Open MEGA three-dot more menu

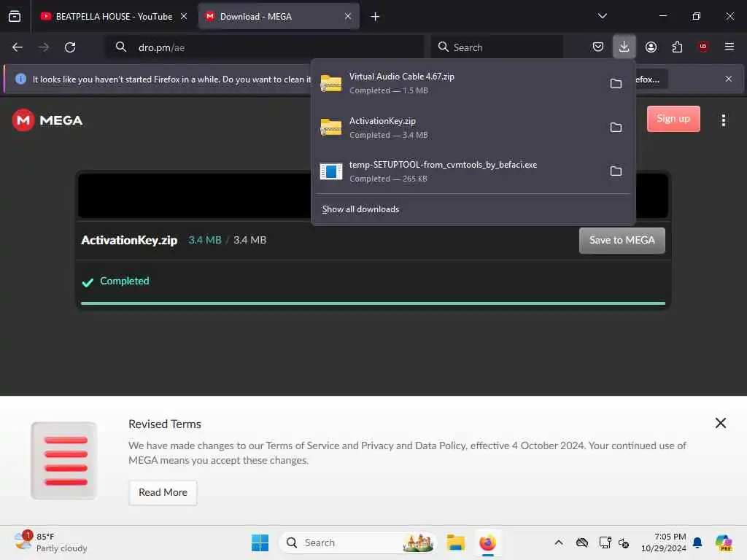(x=723, y=120)
